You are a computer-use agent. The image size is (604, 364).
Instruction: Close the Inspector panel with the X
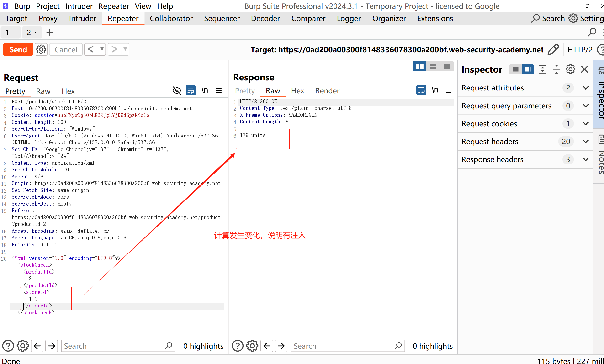coord(585,69)
